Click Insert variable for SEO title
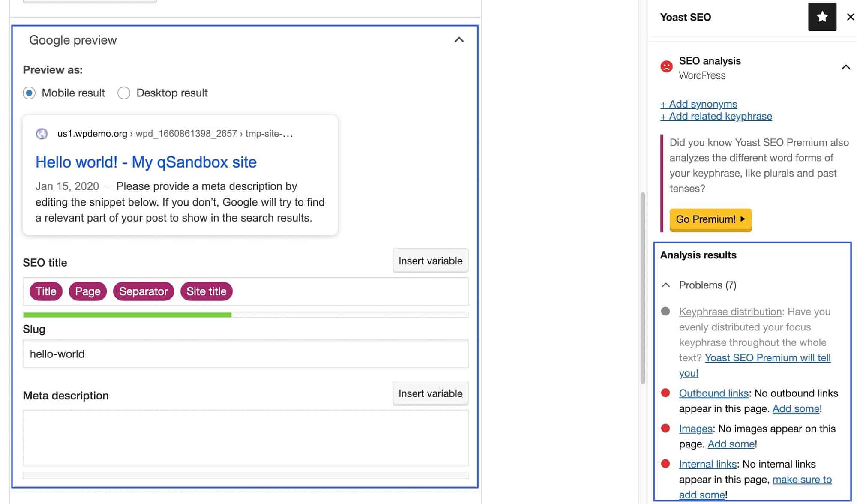 [x=430, y=260]
